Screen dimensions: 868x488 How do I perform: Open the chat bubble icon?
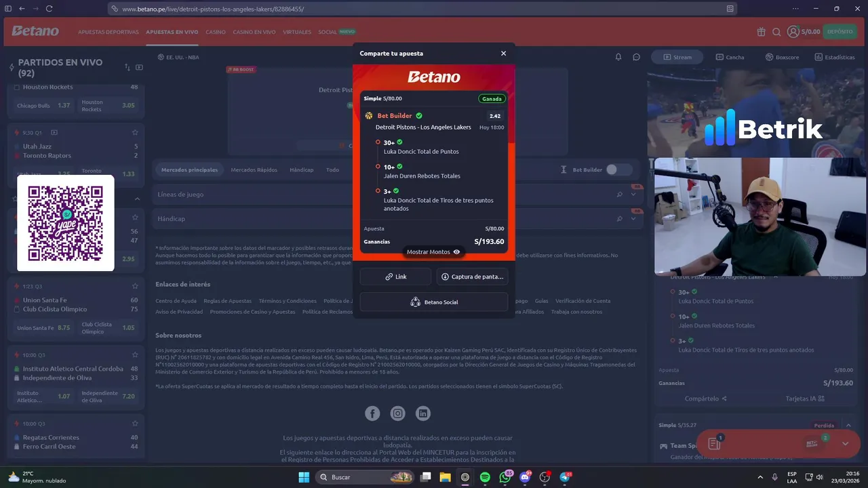[x=636, y=57]
